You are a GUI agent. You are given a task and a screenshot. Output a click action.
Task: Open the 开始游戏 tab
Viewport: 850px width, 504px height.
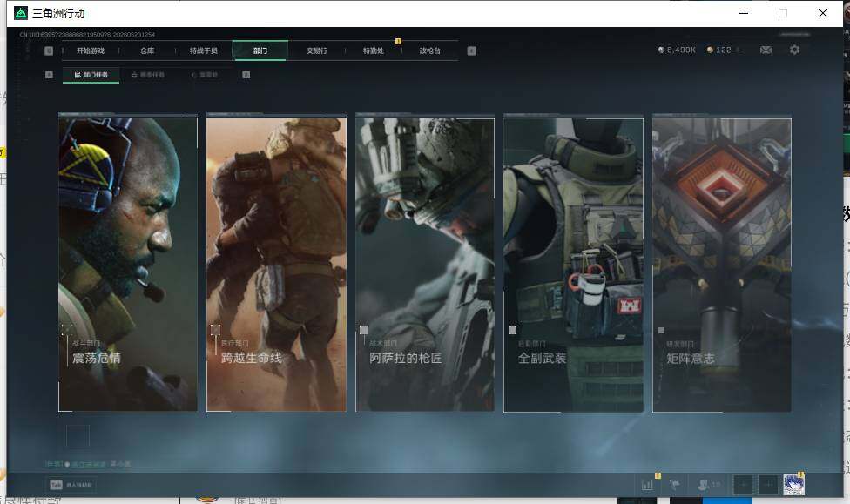(90, 50)
